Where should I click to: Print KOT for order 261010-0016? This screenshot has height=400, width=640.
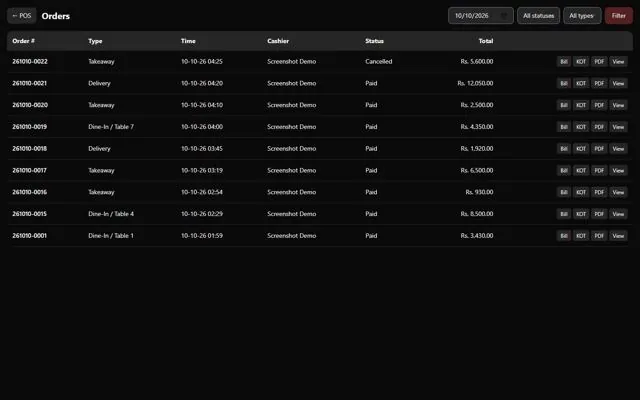point(581,192)
